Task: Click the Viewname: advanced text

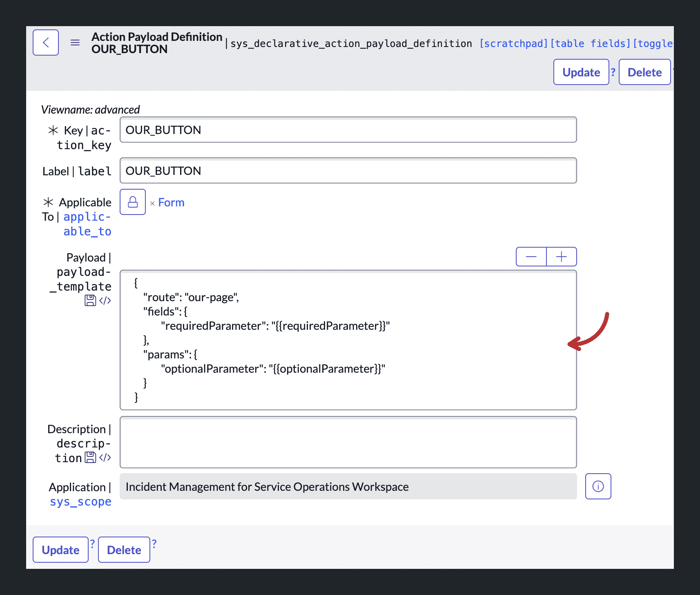Action: [90, 110]
